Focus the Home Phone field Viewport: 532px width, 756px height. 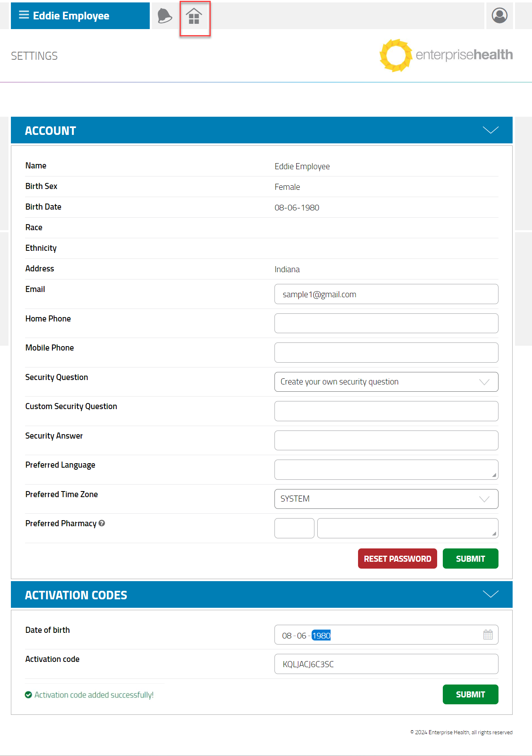(386, 323)
